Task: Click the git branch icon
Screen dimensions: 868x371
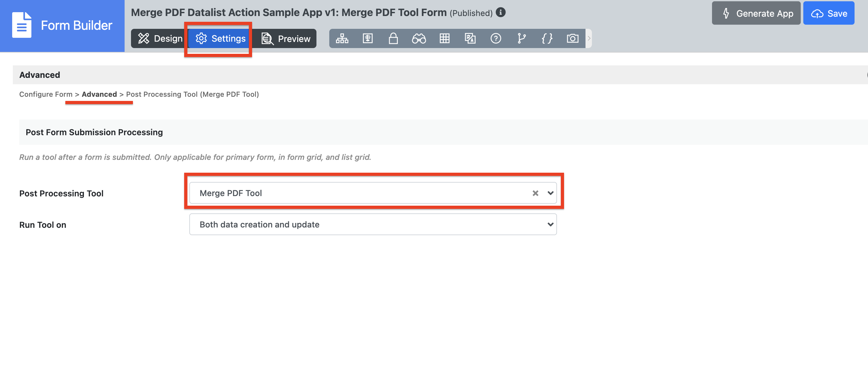Action: coord(521,38)
